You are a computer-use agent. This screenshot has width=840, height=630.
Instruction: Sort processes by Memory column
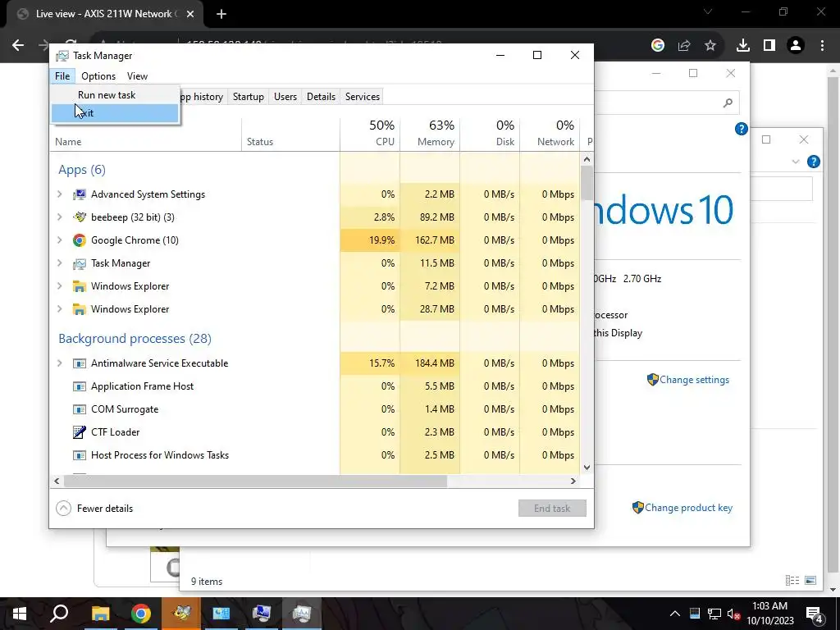[x=430, y=134]
